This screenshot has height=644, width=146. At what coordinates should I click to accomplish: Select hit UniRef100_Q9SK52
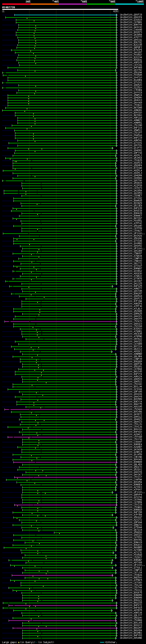(x=131, y=246)
